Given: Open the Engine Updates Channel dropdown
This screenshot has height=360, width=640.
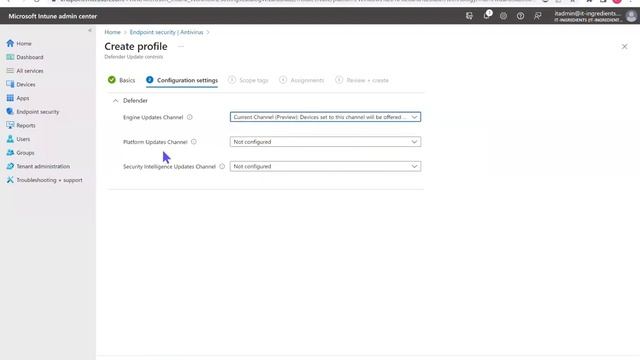Looking at the screenshot, I should pyautogui.click(x=325, y=117).
